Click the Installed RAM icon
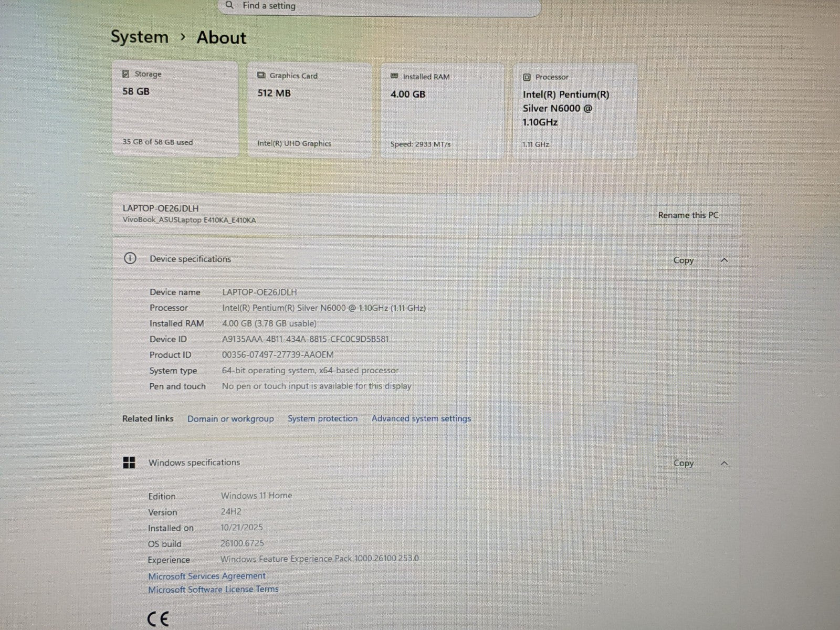 tap(394, 77)
